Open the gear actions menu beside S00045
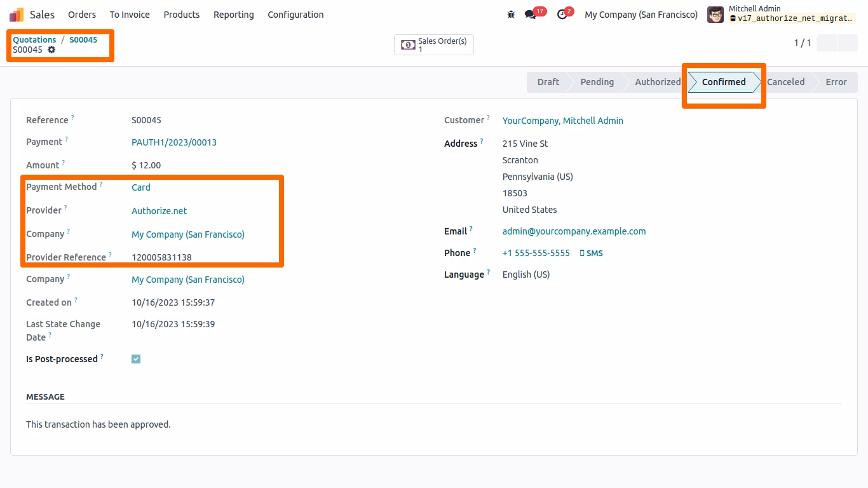The image size is (868, 488). (51, 50)
